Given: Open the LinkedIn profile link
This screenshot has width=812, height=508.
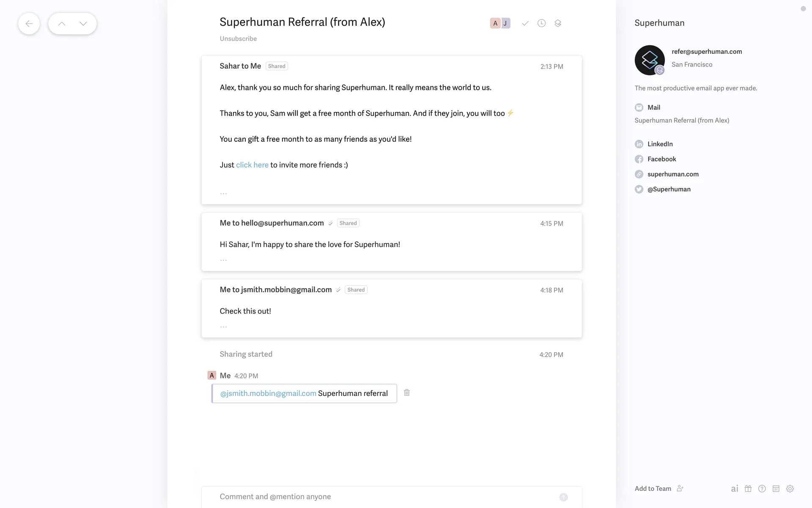Looking at the screenshot, I should point(660,144).
